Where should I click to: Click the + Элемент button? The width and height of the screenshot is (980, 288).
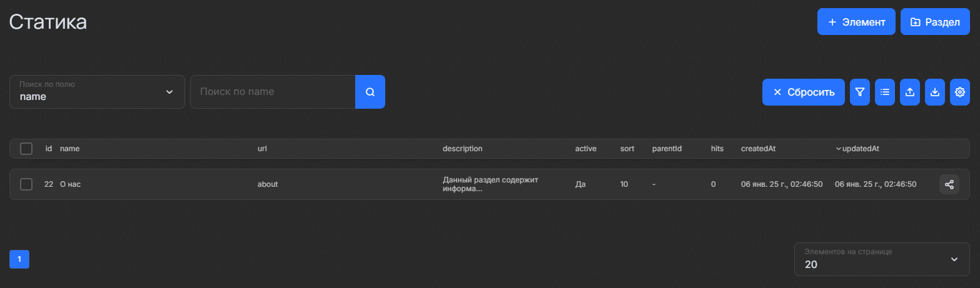click(x=856, y=22)
